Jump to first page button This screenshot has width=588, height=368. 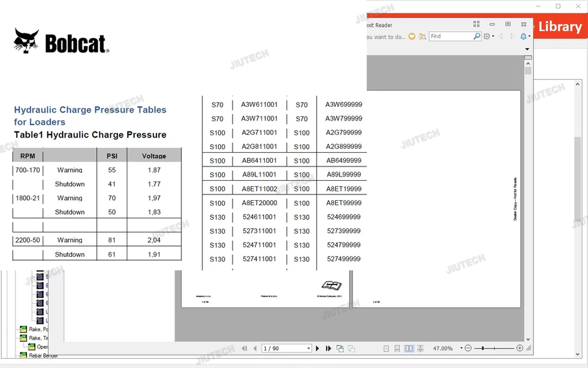[x=245, y=348]
